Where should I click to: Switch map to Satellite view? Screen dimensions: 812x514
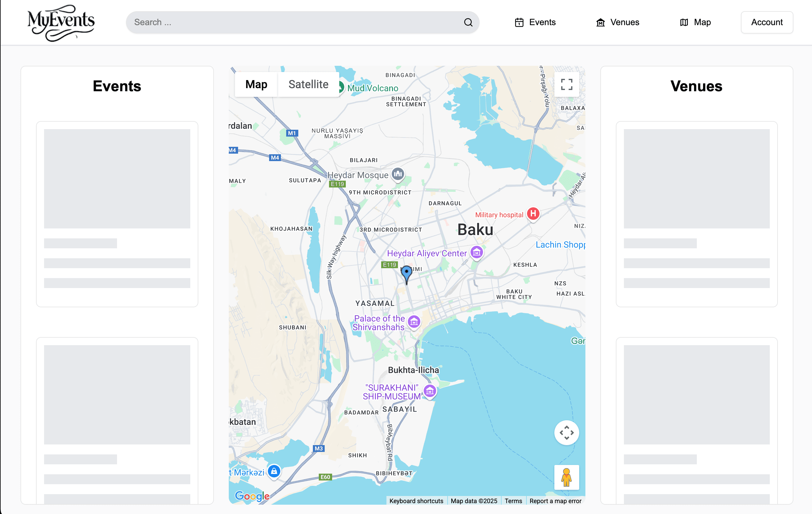308,84
